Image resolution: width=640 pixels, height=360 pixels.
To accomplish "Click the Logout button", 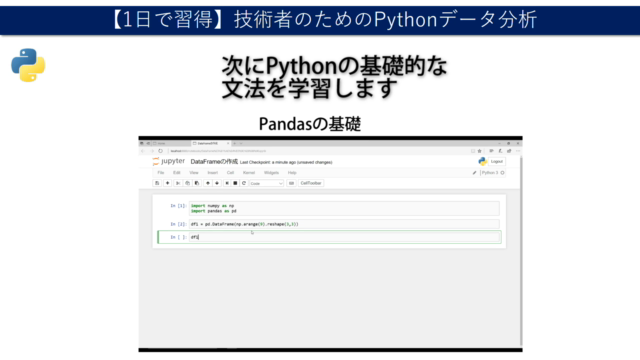I will tap(497, 162).
